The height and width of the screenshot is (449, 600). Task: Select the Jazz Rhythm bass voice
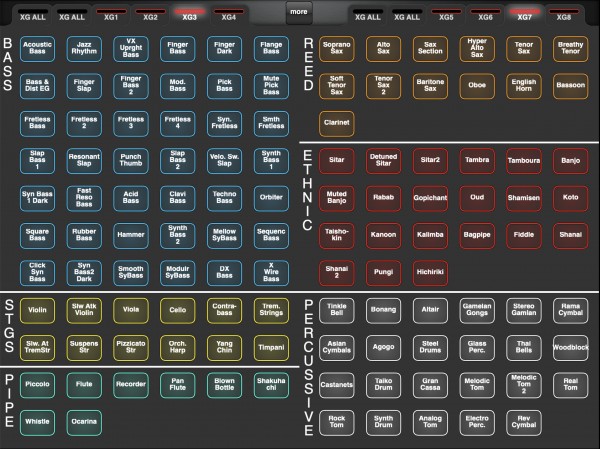tap(84, 49)
